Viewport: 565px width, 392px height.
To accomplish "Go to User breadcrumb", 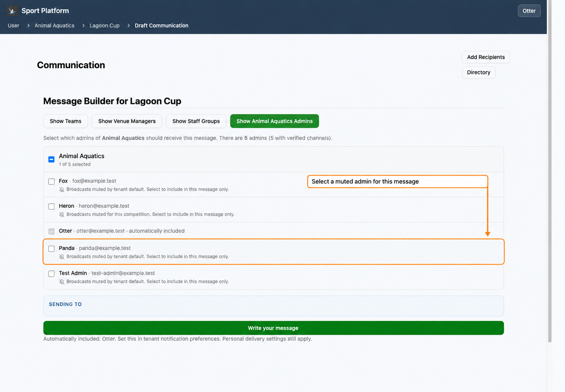I will pos(14,26).
